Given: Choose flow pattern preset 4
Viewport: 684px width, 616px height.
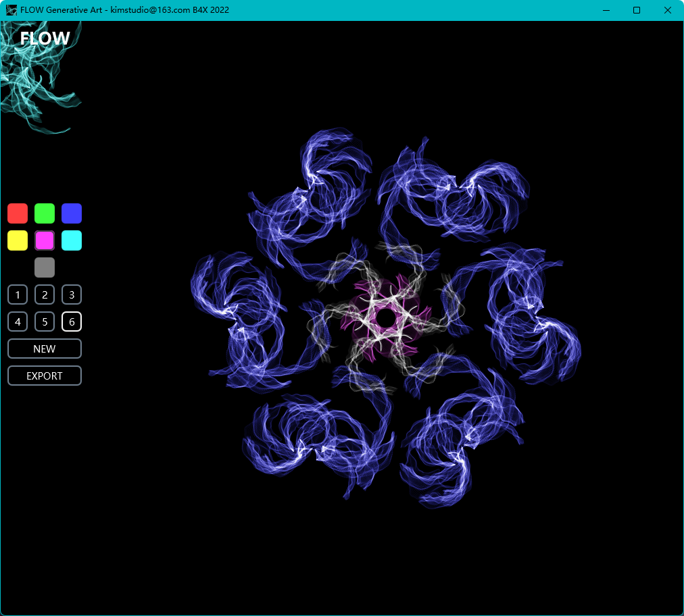Looking at the screenshot, I should click(x=18, y=322).
